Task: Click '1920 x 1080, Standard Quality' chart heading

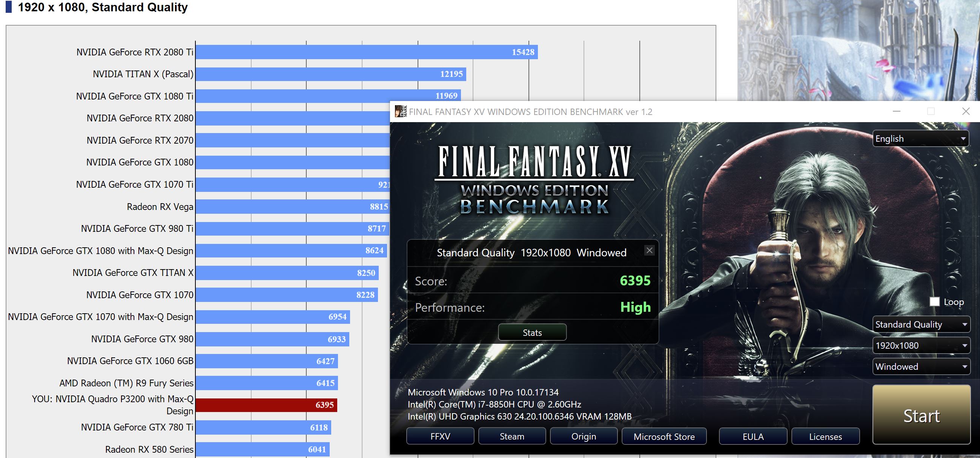Action: 103,7
